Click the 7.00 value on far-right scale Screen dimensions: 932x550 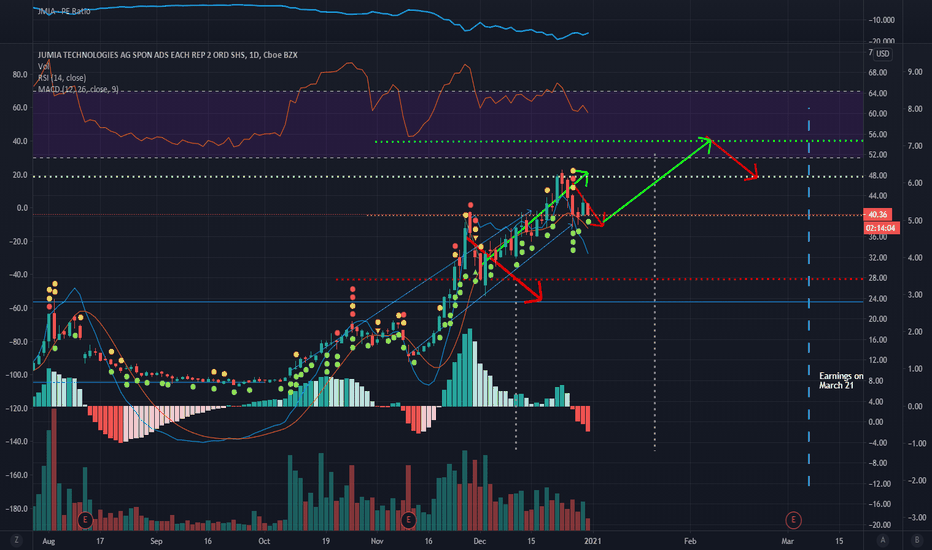point(915,146)
